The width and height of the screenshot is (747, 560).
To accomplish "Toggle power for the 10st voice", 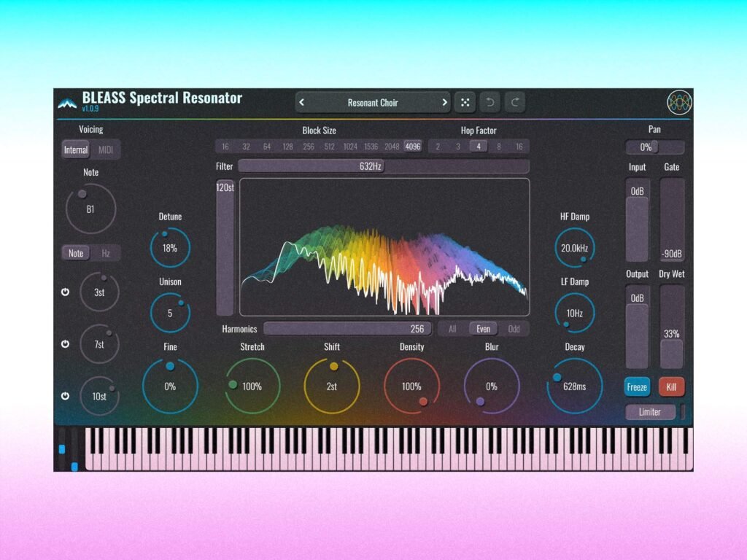I will click(65, 396).
